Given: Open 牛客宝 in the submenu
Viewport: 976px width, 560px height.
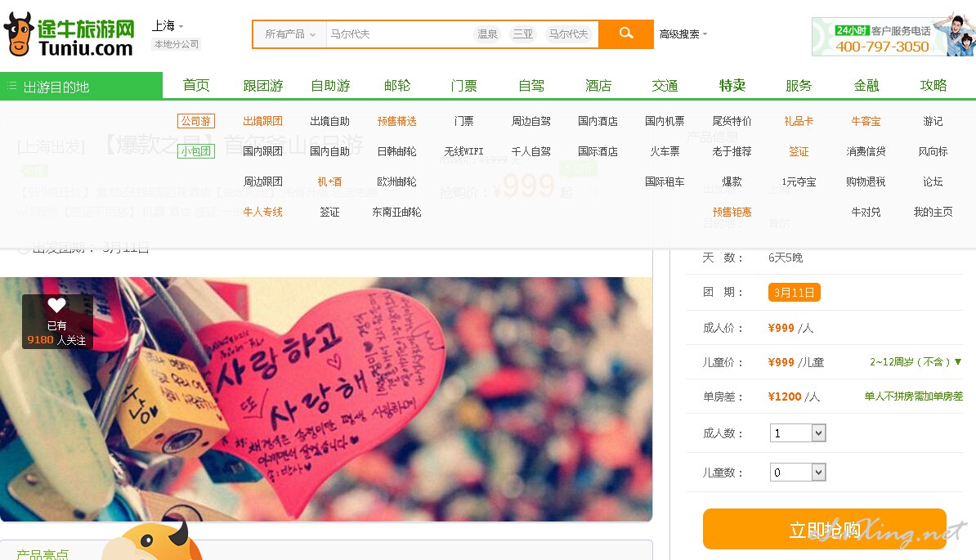Looking at the screenshot, I should (x=866, y=121).
